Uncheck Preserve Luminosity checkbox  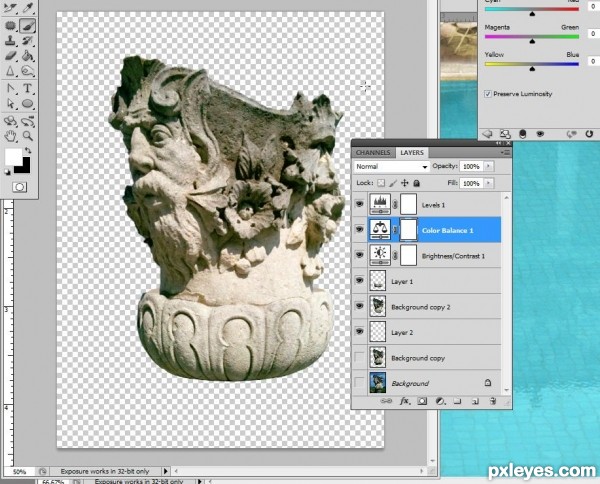coord(488,94)
